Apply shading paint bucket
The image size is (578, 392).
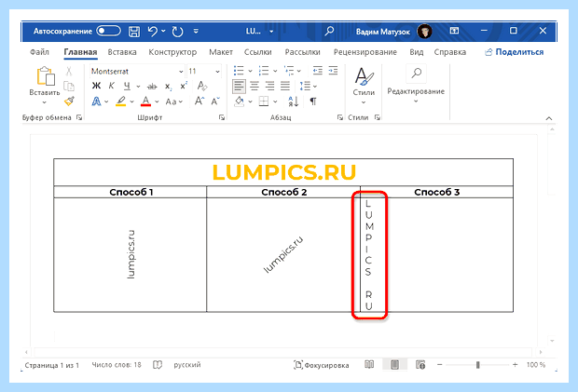[x=239, y=101]
